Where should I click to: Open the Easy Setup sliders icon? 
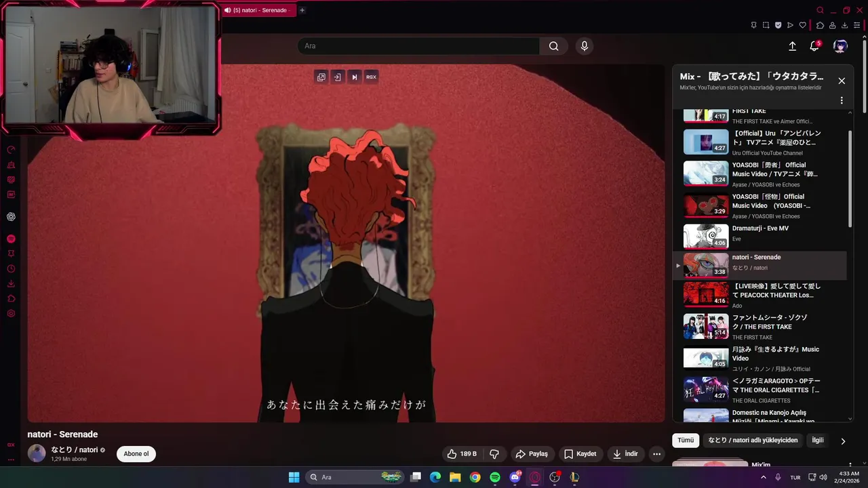(856, 25)
